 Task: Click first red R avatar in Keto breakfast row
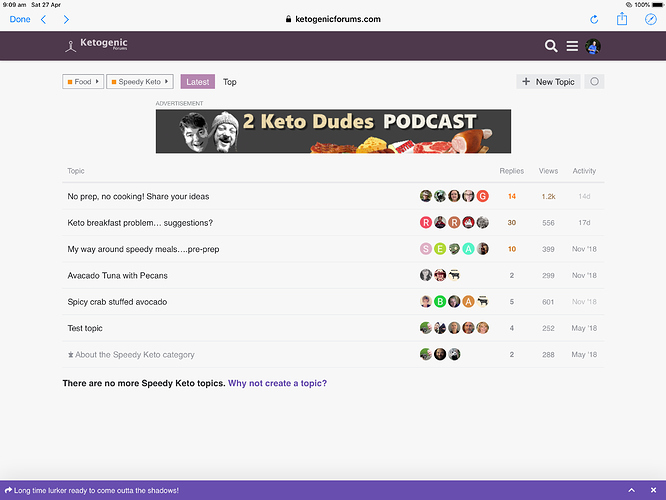coord(426,222)
